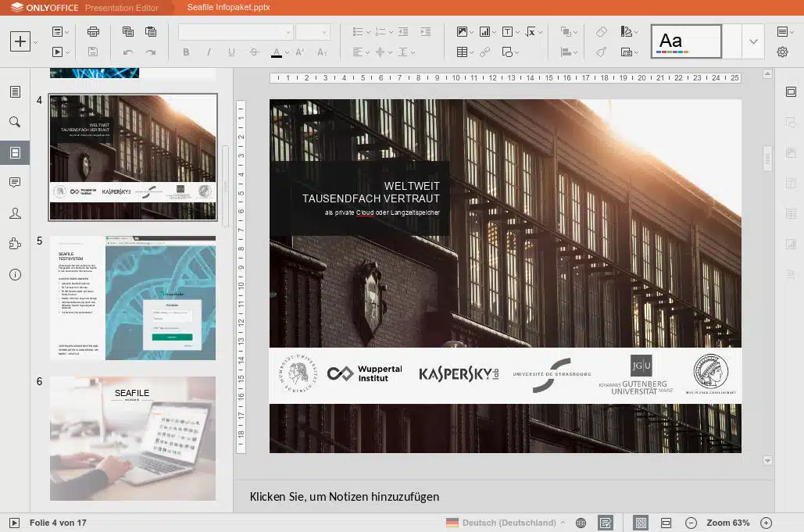Click Zoom 63% label in status bar
The image size is (804, 532).
tap(727, 523)
